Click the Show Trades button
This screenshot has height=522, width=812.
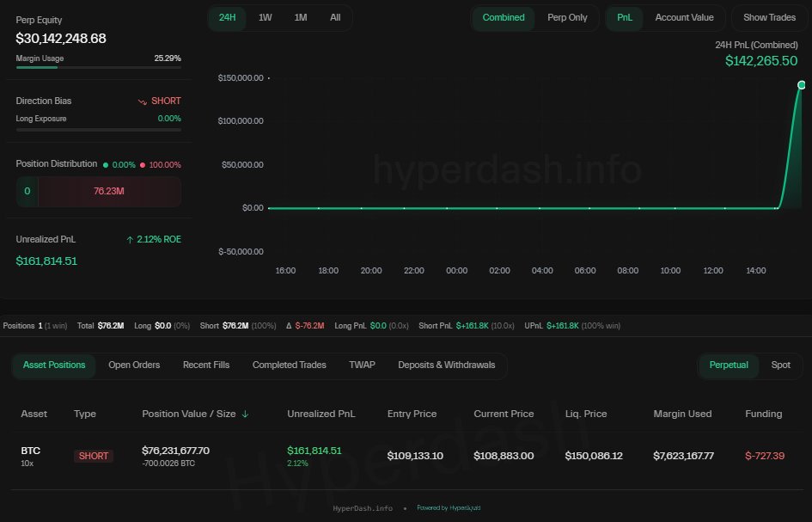click(x=769, y=17)
